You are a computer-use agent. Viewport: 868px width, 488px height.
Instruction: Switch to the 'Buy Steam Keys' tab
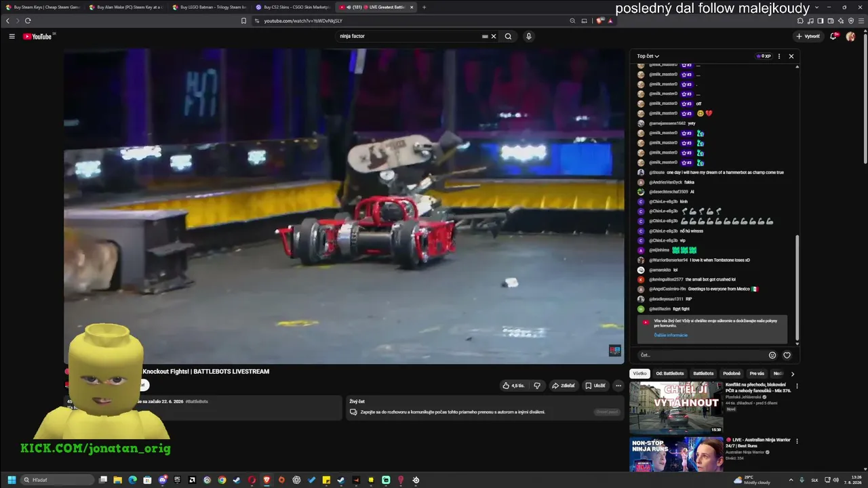[x=42, y=7]
